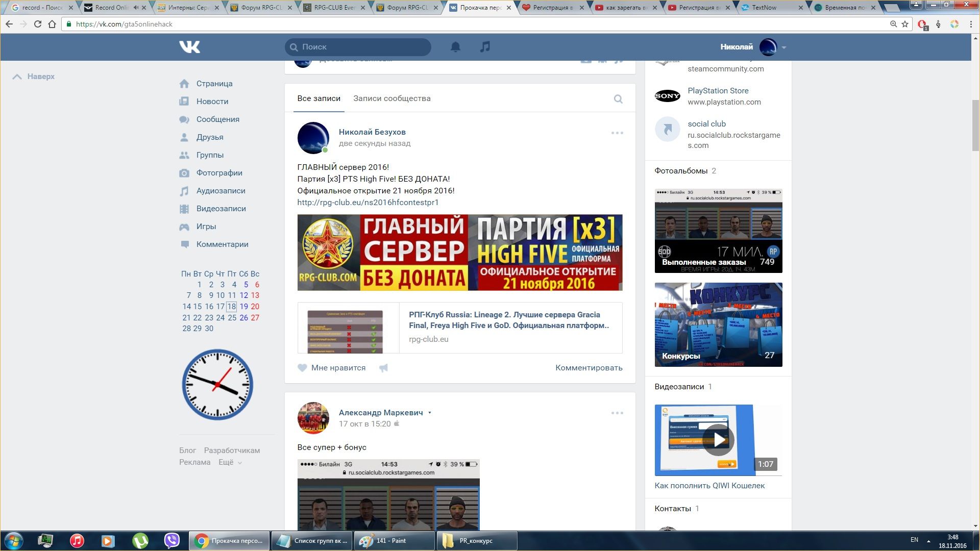This screenshot has width=980, height=551.
Task: Expand the Николай profile dropdown arrow
Action: pos(783,47)
